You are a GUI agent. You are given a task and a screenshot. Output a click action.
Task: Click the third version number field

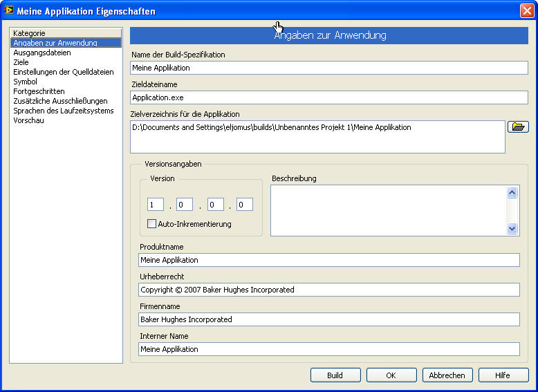pyautogui.click(x=216, y=205)
